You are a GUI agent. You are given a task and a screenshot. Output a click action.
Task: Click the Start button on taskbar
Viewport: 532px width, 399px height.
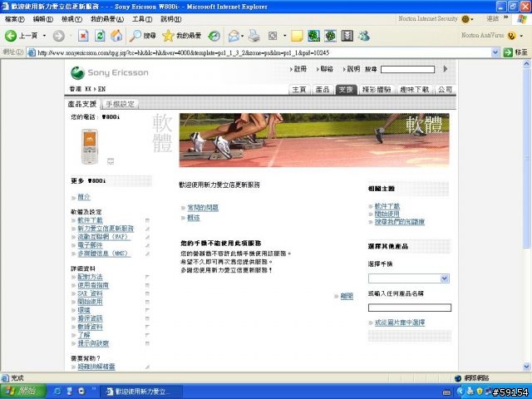click(22, 392)
